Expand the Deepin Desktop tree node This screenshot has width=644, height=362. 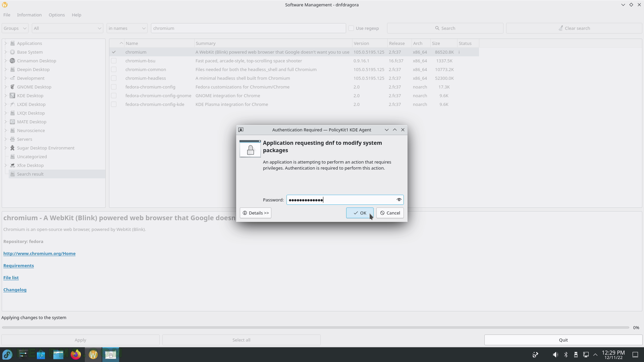pos(5,69)
